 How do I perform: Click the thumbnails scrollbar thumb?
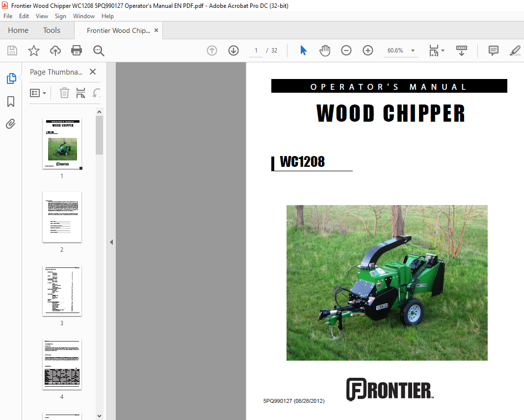pos(99,135)
